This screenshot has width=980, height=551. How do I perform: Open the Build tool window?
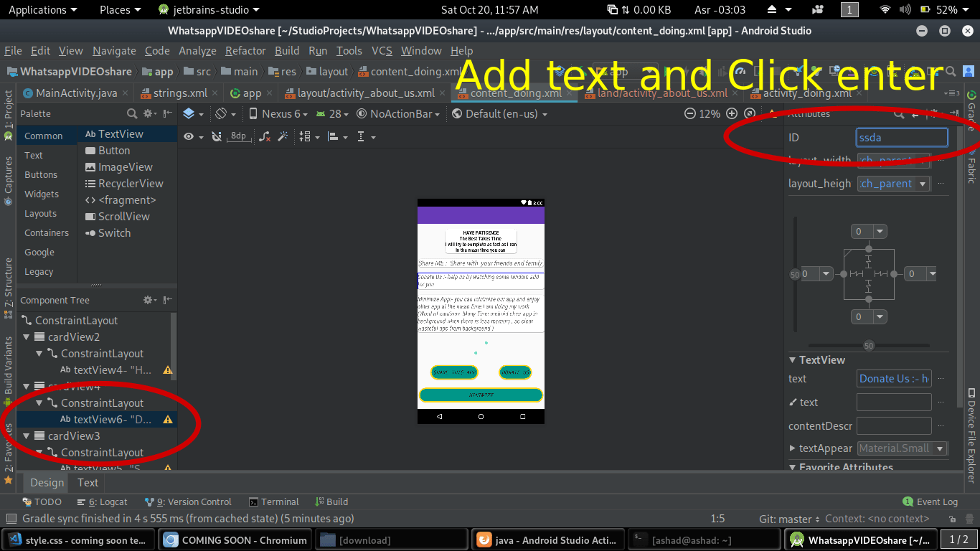point(331,501)
